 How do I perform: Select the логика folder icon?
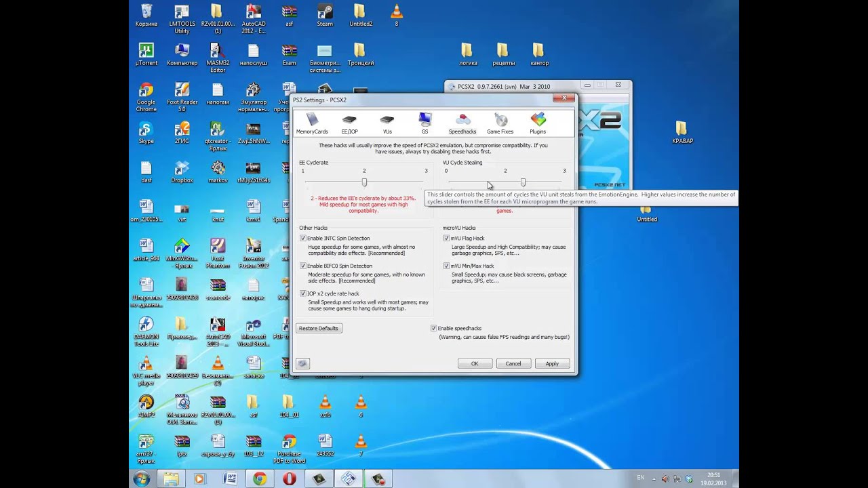468,55
